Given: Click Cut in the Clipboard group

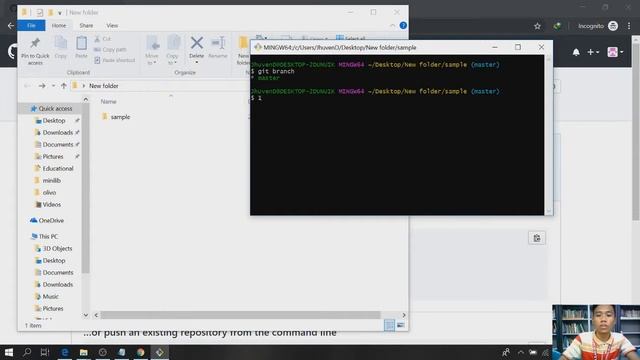Looking at the screenshot, I should pos(103,39).
